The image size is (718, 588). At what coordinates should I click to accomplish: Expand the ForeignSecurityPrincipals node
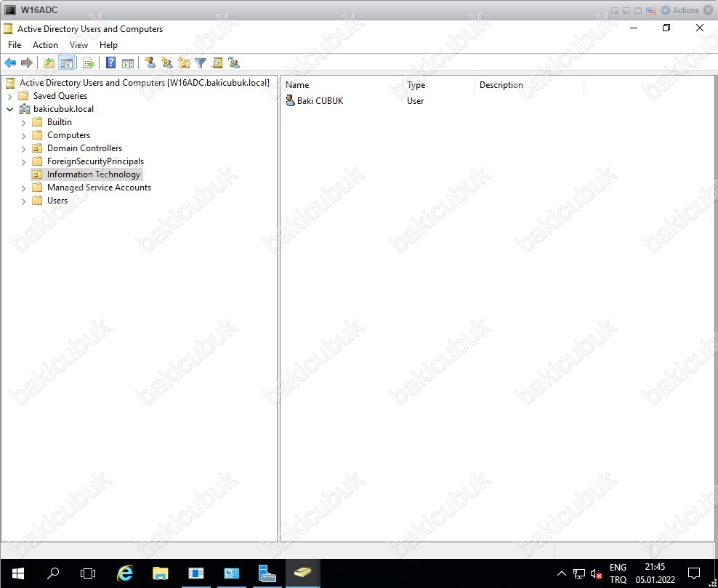(24, 161)
